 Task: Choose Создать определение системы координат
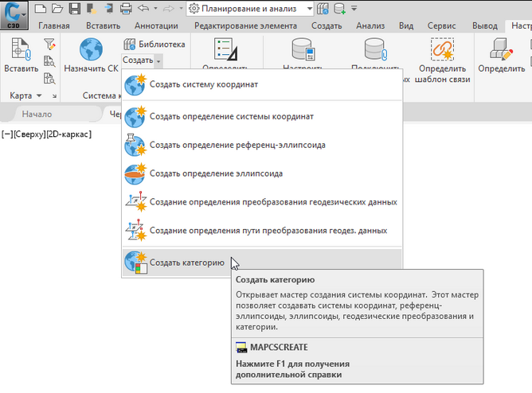[231, 116]
